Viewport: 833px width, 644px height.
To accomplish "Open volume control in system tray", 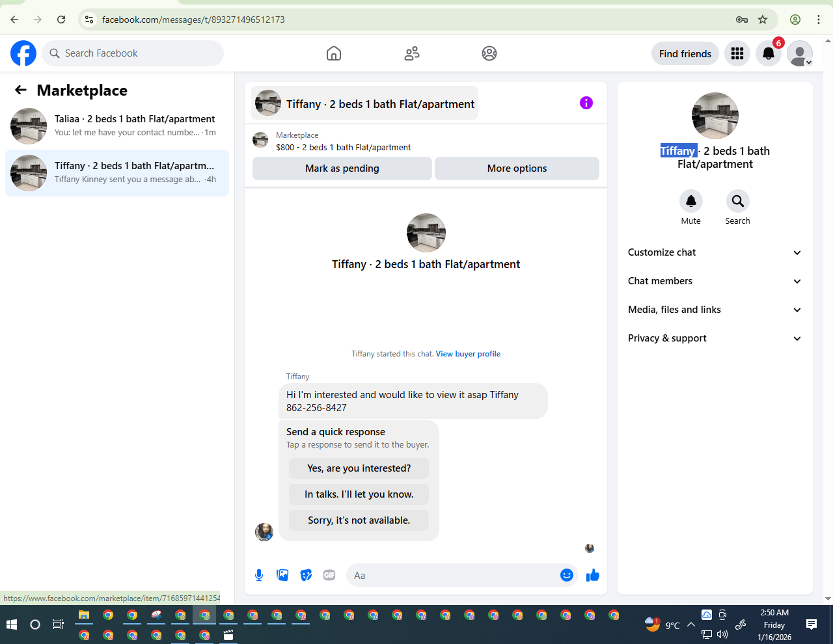I will tap(722, 635).
